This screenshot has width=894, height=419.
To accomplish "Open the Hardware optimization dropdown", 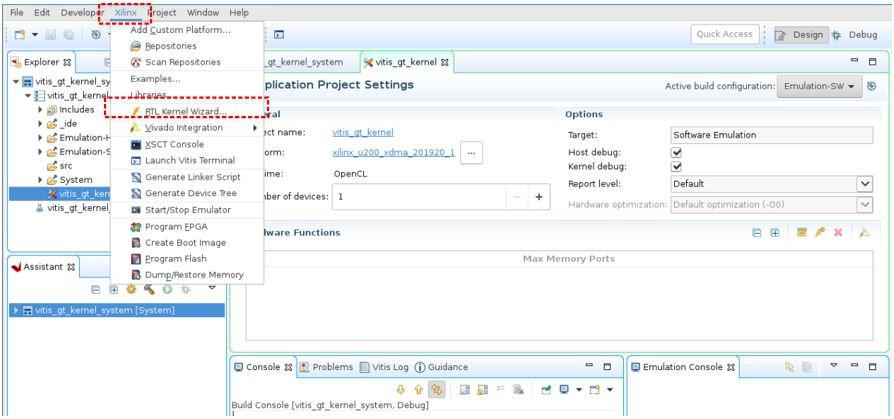I will tap(865, 205).
